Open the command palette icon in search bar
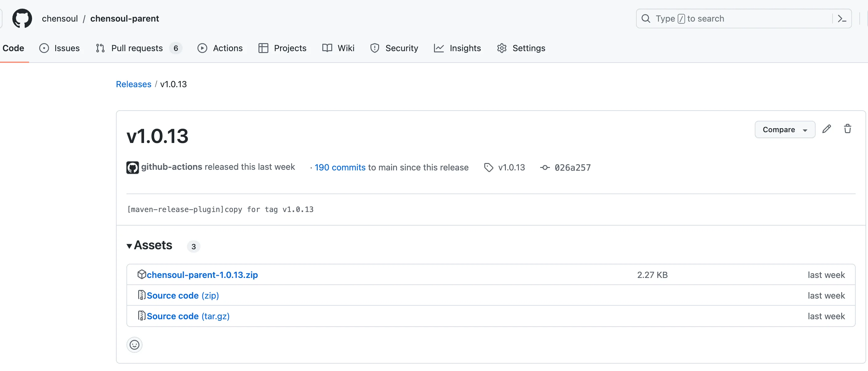Image resolution: width=868 pixels, height=371 pixels. [842, 18]
